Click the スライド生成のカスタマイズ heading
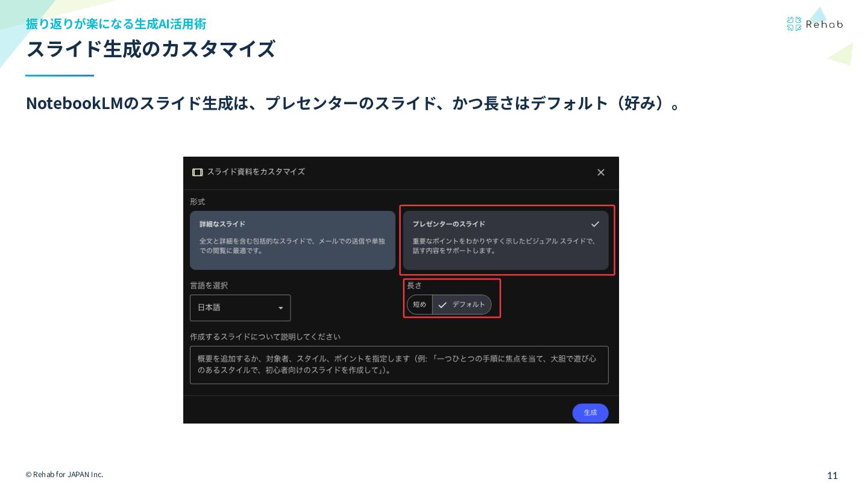This screenshot has width=868, height=488. click(151, 49)
